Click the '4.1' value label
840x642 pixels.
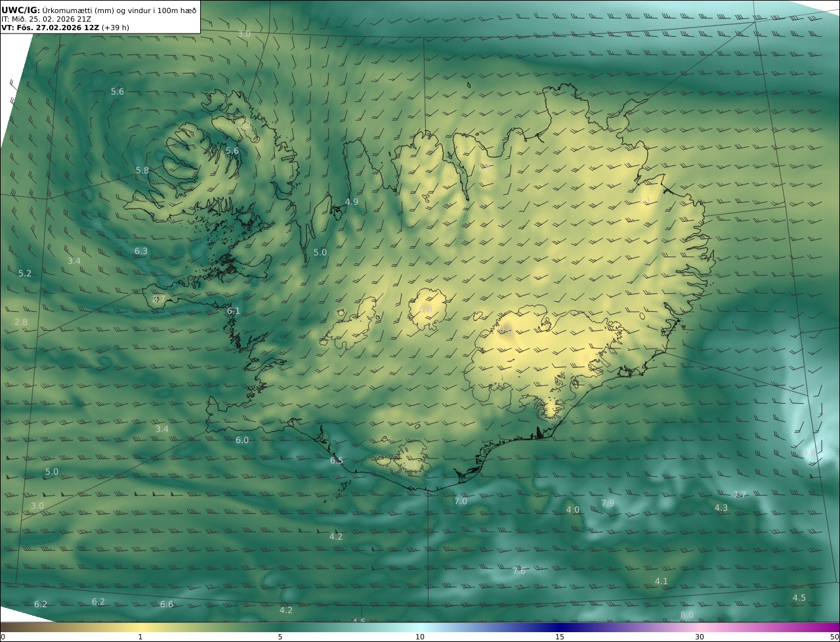661,581
